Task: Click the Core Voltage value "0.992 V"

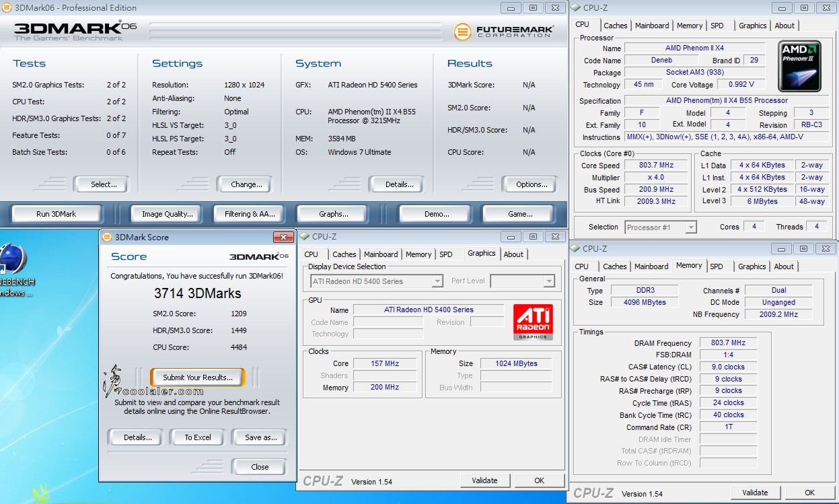Action: coord(741,85)
